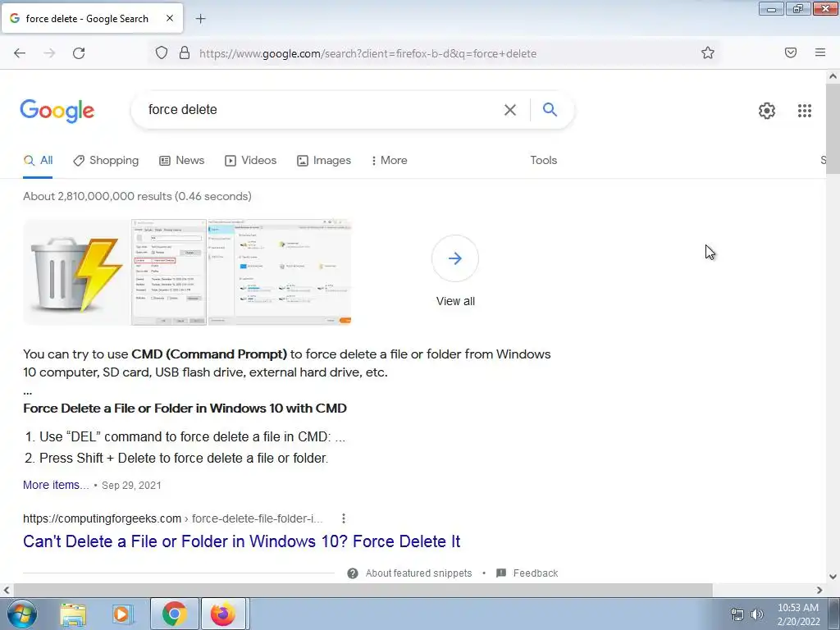Viewport: 840px width, 630px height.
Task: Open a new tab with plus button
Action: tap(200, 19)
